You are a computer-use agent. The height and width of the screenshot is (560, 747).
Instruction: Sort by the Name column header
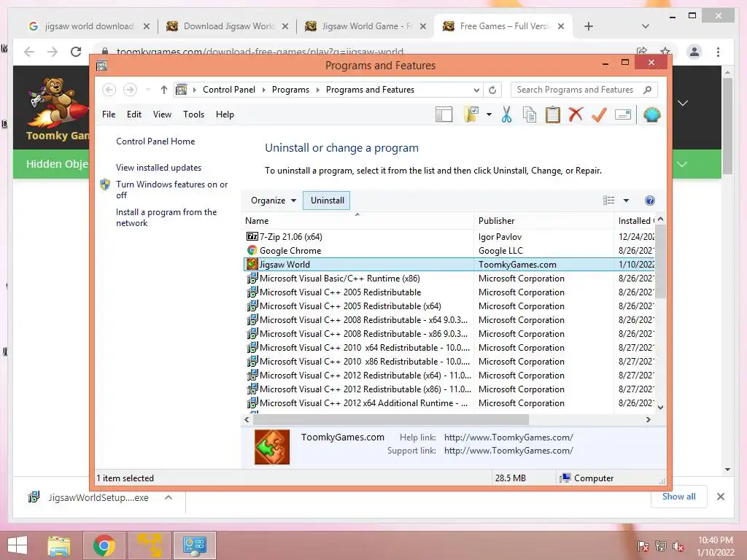coord(357,220)
